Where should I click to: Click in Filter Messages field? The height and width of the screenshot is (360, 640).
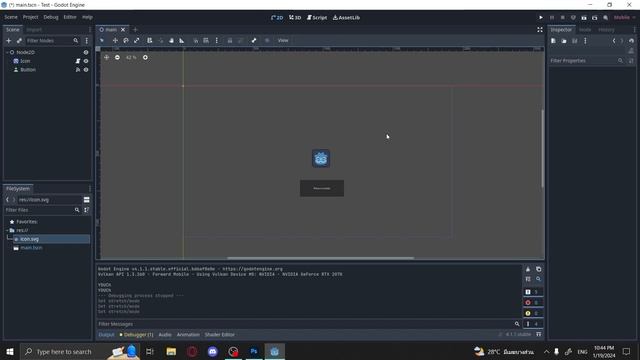tap(309, 324)
